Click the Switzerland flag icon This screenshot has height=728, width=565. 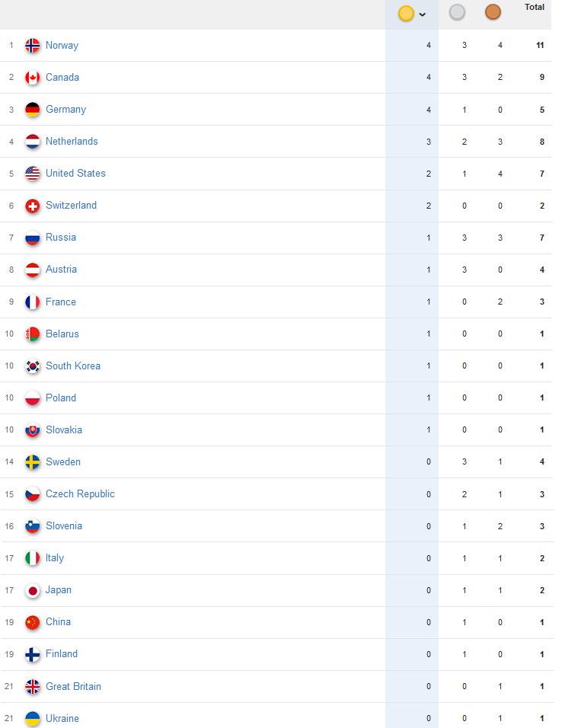[33, 206]
